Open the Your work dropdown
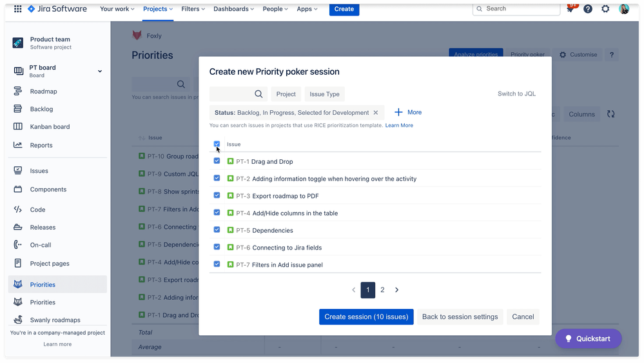This screenshot has width=644, height=363. pyautogui.click(x=117, y=8)
